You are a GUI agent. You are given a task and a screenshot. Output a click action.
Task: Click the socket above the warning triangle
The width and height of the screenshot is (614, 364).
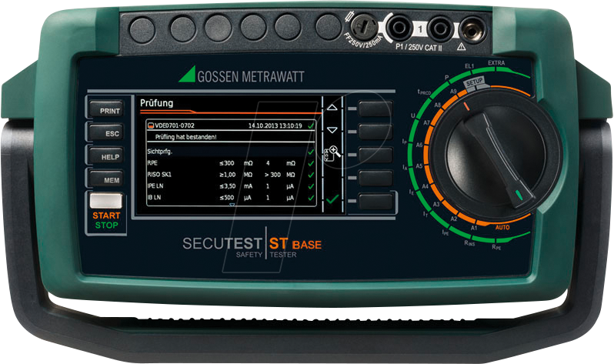472,29
